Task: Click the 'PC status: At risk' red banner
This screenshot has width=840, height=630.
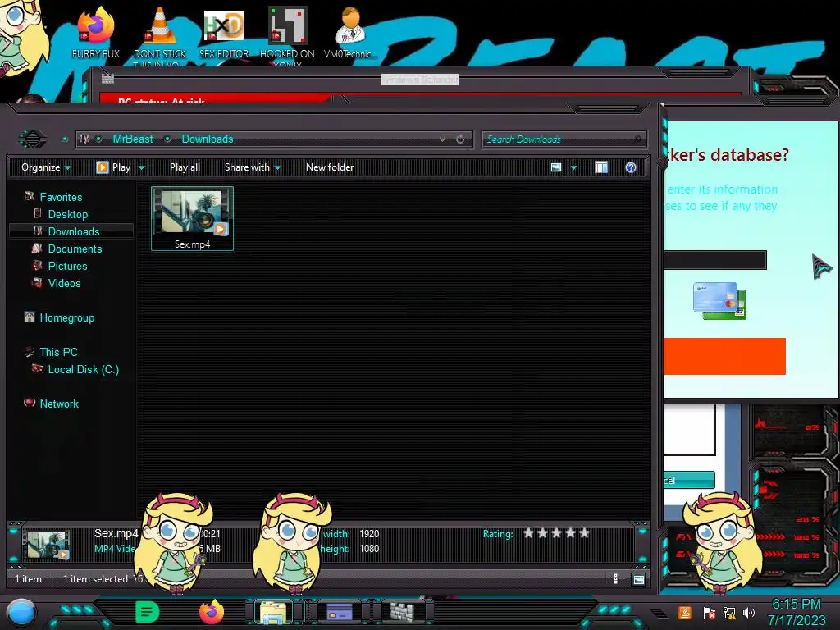Action: [214, 98]
